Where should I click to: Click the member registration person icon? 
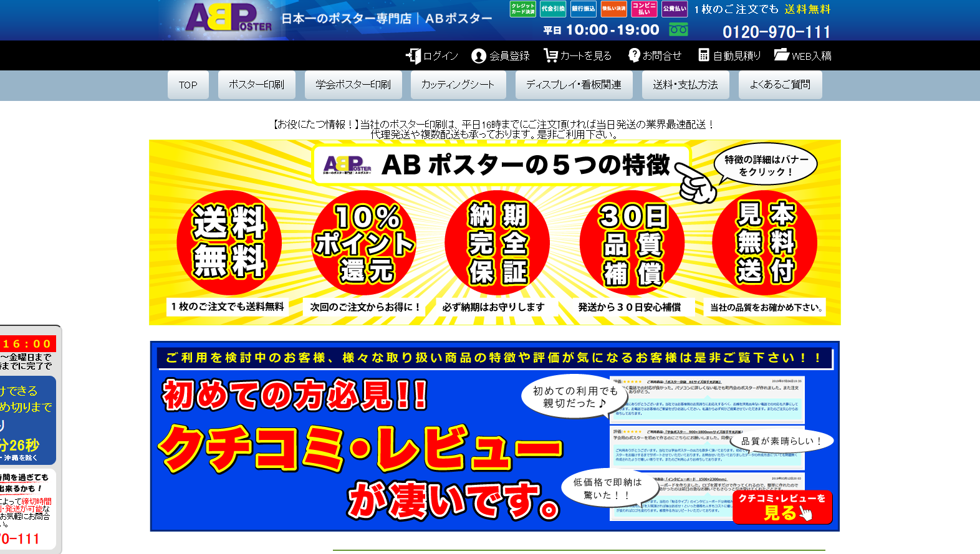click(479, 56)
